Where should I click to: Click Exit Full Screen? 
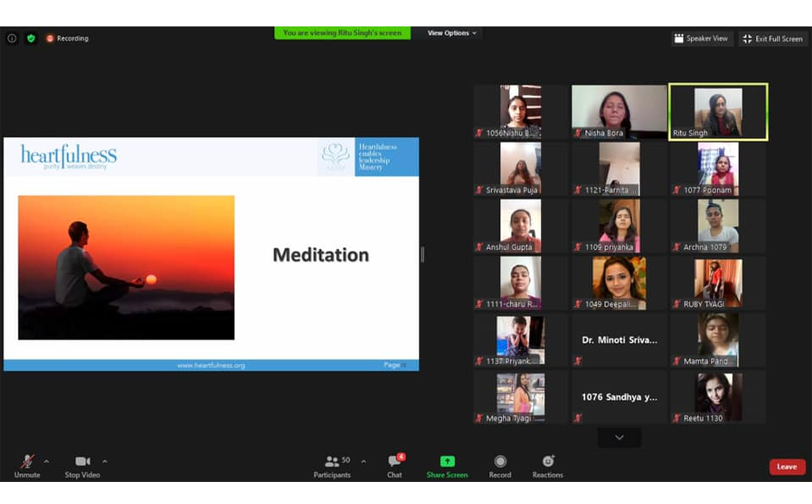(x=773, y=38)
